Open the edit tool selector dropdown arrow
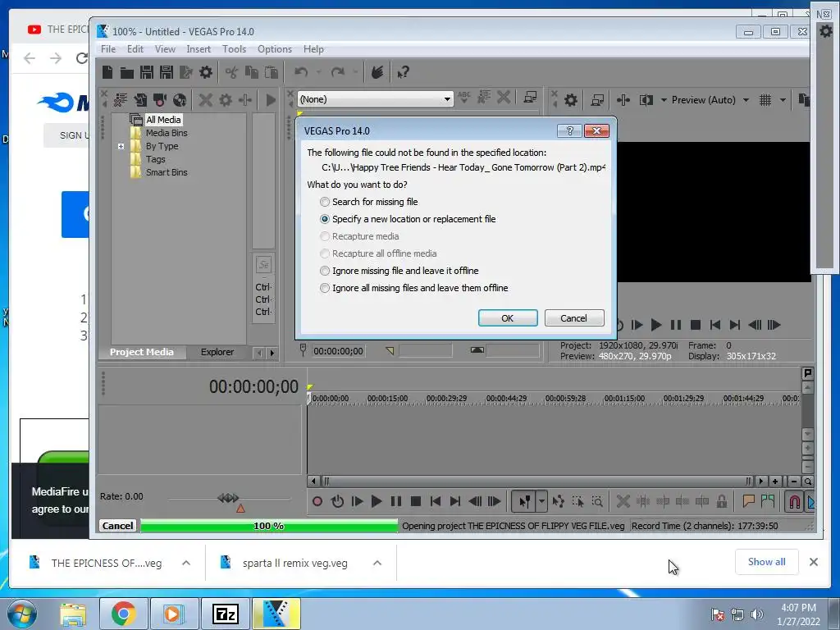Image resolution: width=840 pixels, height=630 pixels. click(541, 501)
